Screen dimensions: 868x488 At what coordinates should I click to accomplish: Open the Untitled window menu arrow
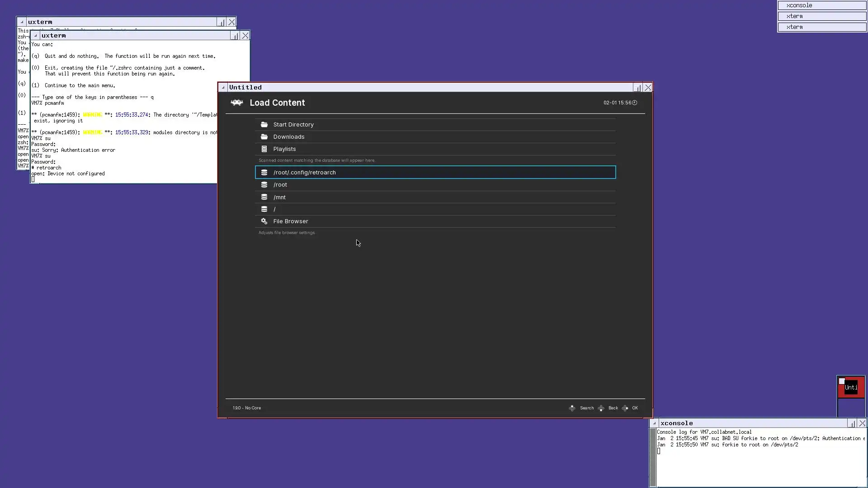[x=223, y=88]
